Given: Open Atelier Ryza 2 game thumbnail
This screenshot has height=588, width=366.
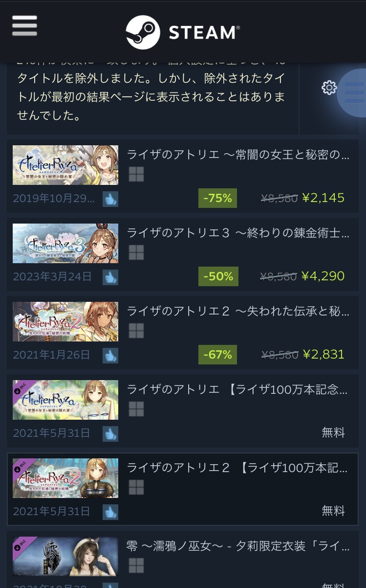Looking at the screenshot, I should 65,321.
